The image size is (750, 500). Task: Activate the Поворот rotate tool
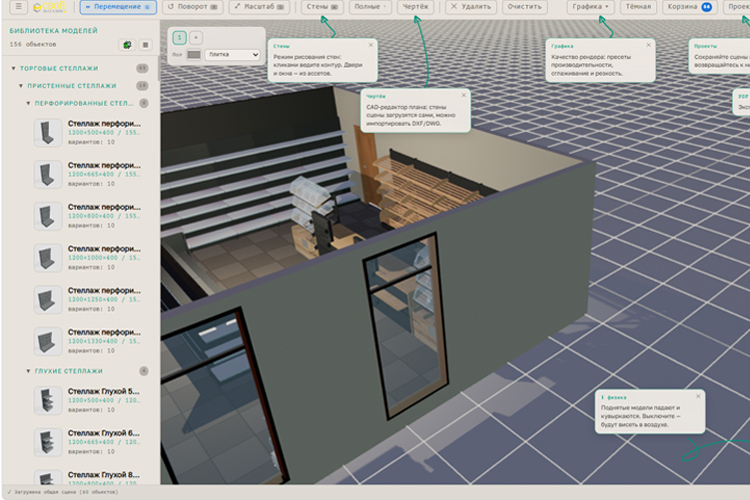click(x=193, y=7)
